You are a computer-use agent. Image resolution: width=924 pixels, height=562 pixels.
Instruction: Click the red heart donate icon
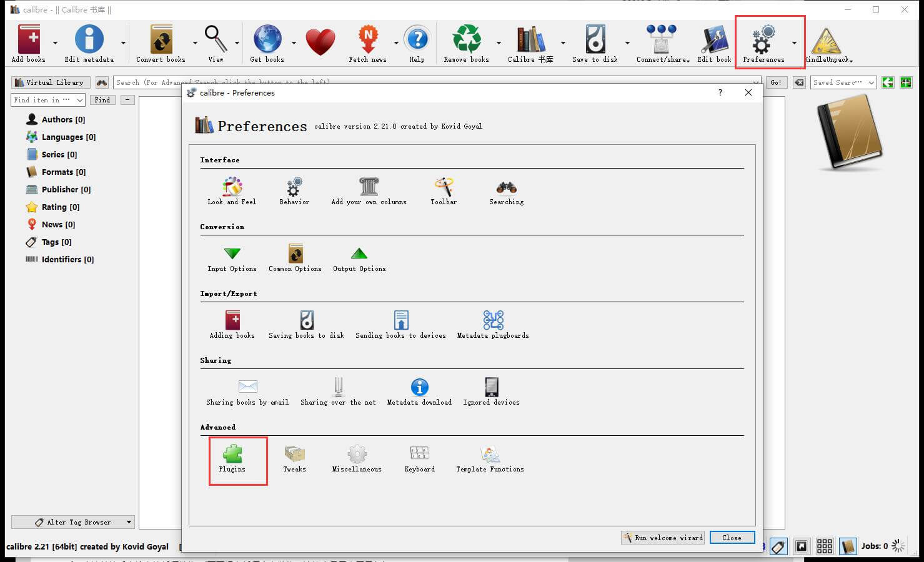320,42
